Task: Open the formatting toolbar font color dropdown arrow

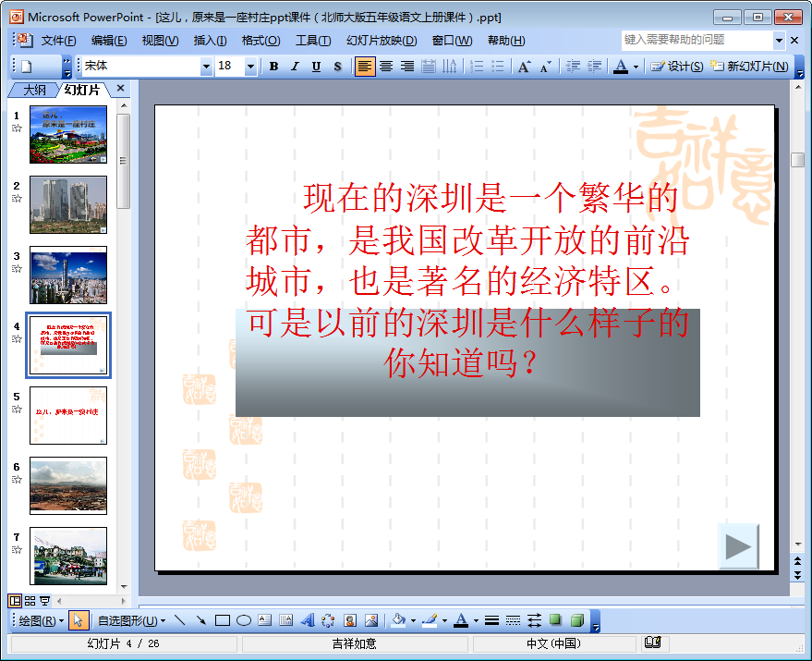Action: [636, 67]
